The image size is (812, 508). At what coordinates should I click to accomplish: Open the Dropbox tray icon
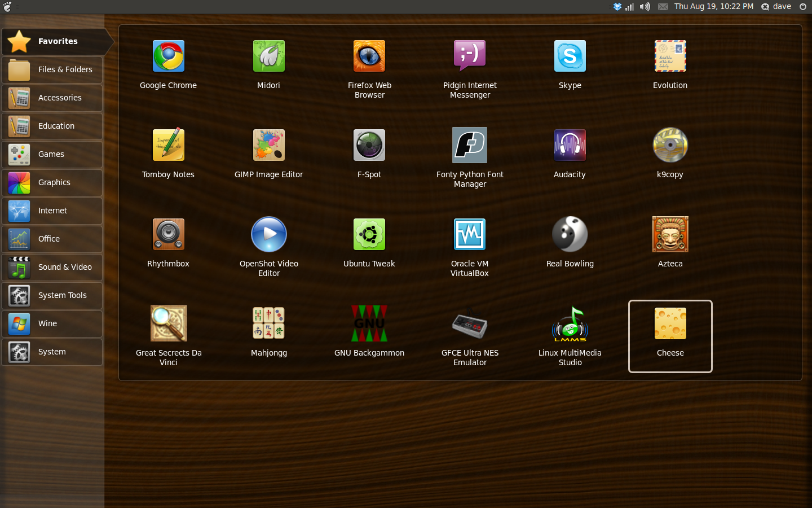(x=617, y=7)
